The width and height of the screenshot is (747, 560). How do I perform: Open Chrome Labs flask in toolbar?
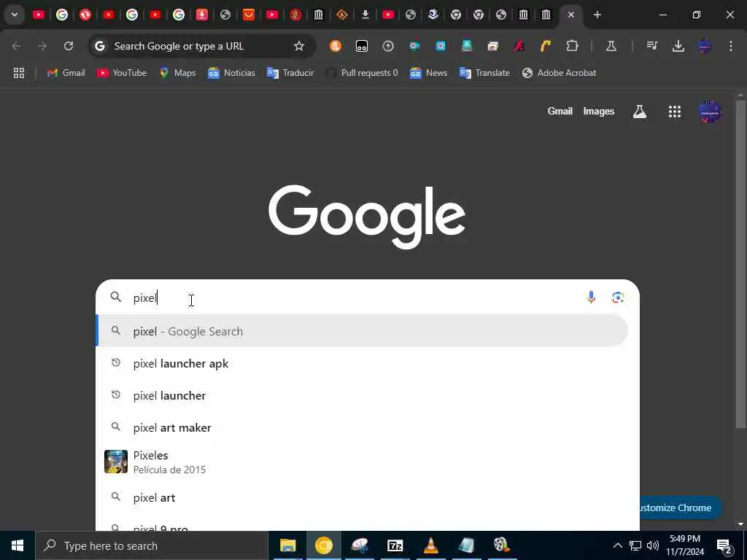(611, 46)
